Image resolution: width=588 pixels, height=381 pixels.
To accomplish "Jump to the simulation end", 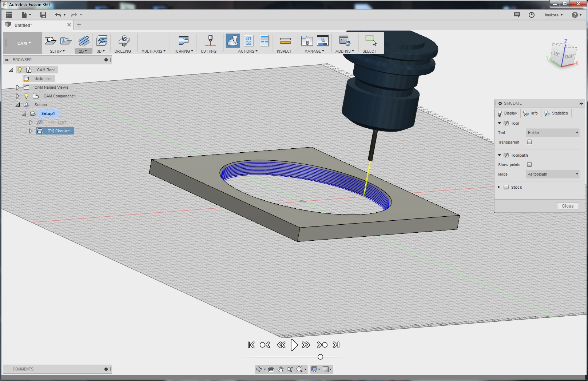I will tap(336, 345).
